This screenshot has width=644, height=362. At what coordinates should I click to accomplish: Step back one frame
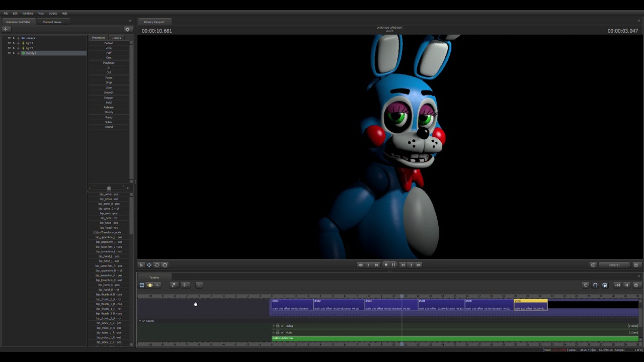(x=376, y=265)
